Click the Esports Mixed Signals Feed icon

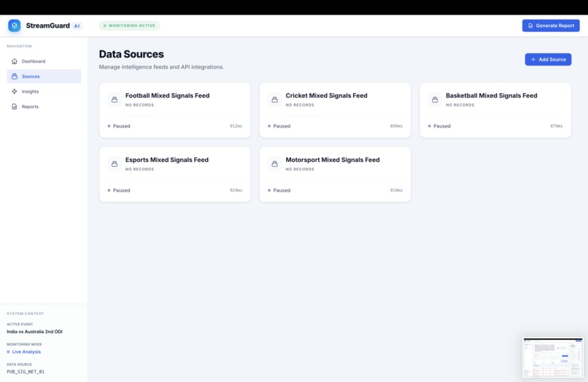tap(115, 164)
